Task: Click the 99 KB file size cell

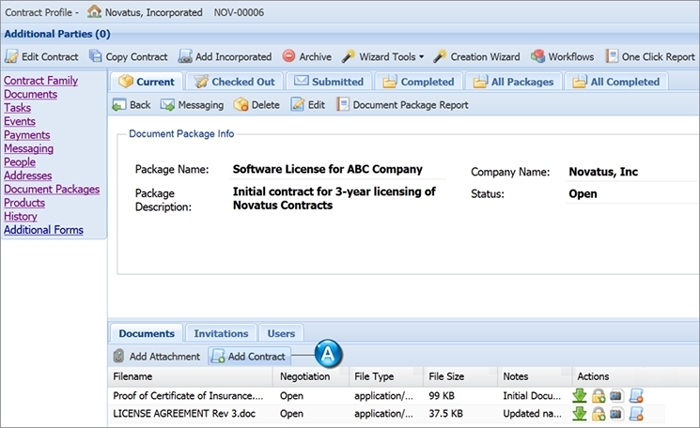Action: point(442,396)
